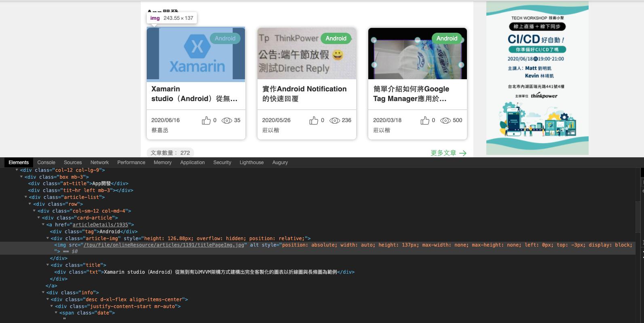Viewport: 644px width, 323px height.
Task: Collapse the article-img div node
Action: (48, 239)
